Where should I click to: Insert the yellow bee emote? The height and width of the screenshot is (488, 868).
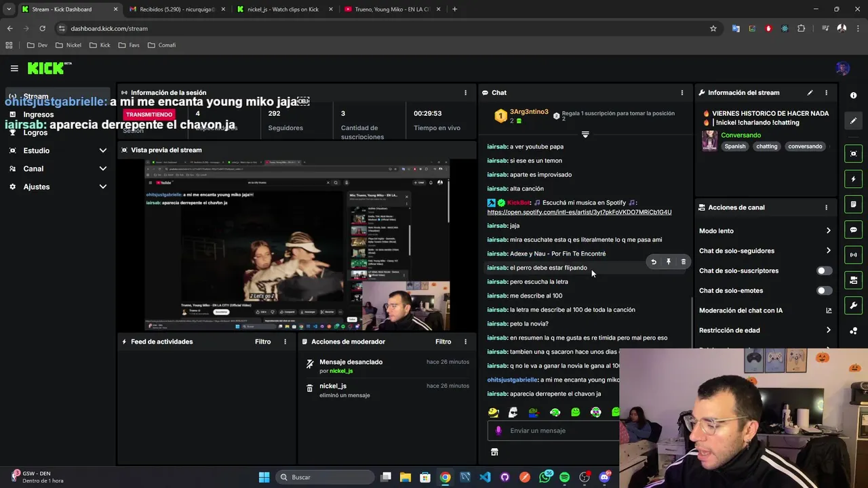[493, 412]
